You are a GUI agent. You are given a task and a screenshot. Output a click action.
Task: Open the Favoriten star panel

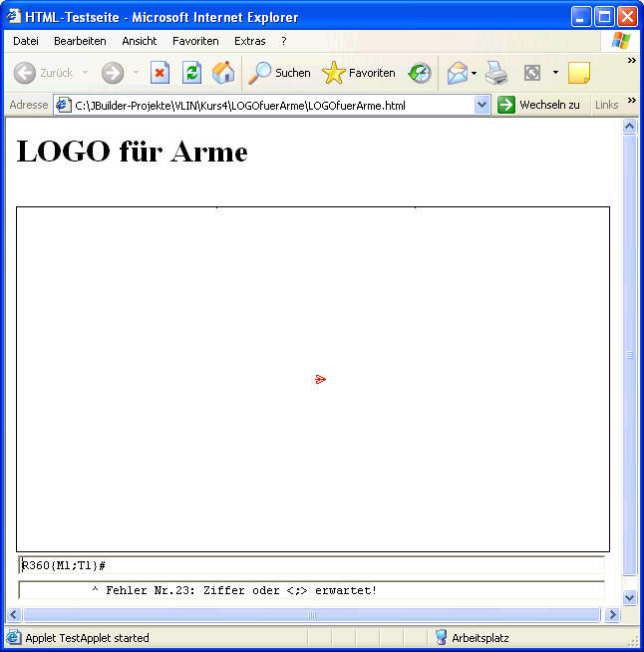[x=359, y=73]
